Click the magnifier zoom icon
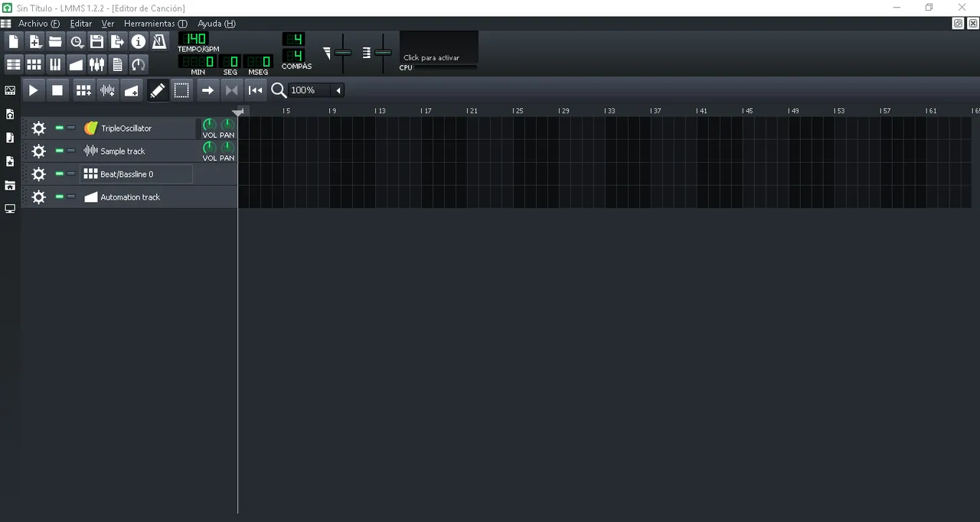980x522 pixels. (x=279, y=90)
